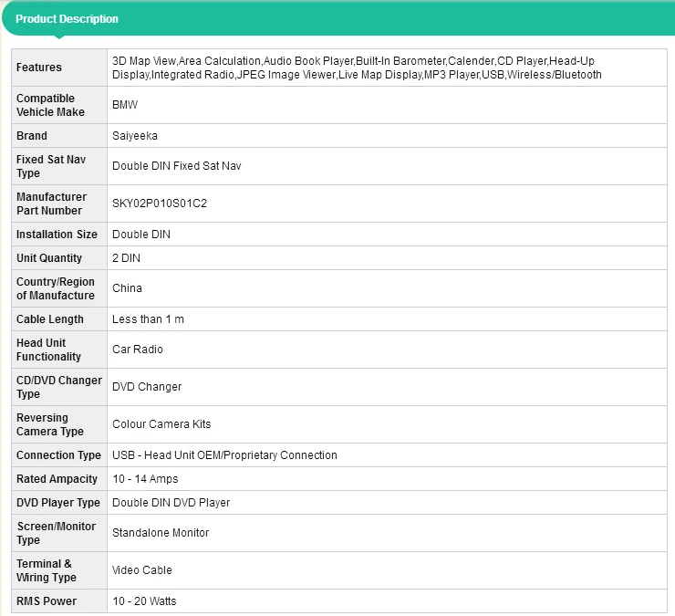This screenshot has height=616, width=675.
Task: Click the 'Standalone Monitor' value
Action: [x=161, y=533]
